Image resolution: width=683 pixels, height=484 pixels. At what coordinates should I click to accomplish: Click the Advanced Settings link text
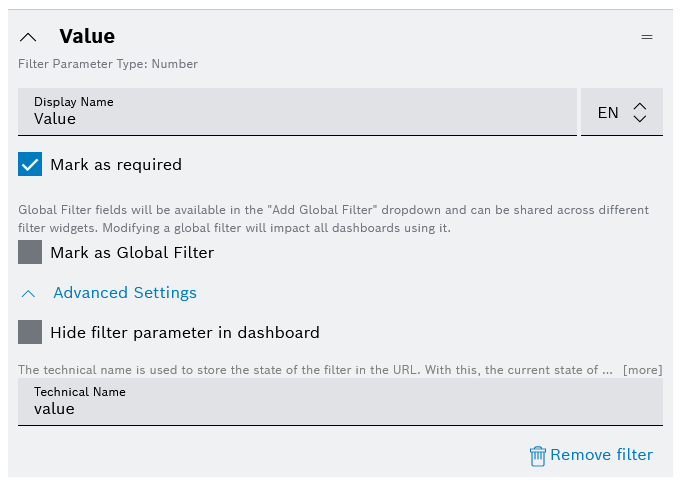point(125,293)
